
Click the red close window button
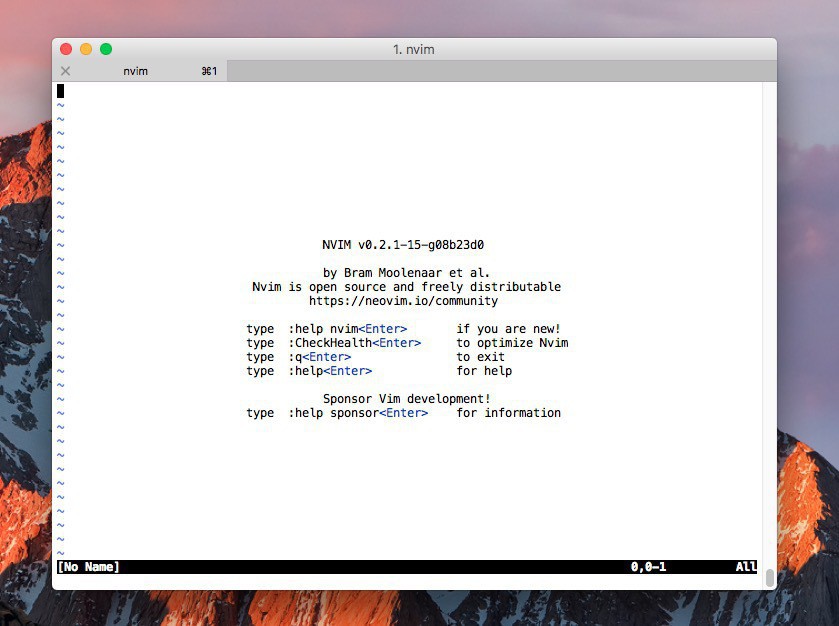point(66,49)
